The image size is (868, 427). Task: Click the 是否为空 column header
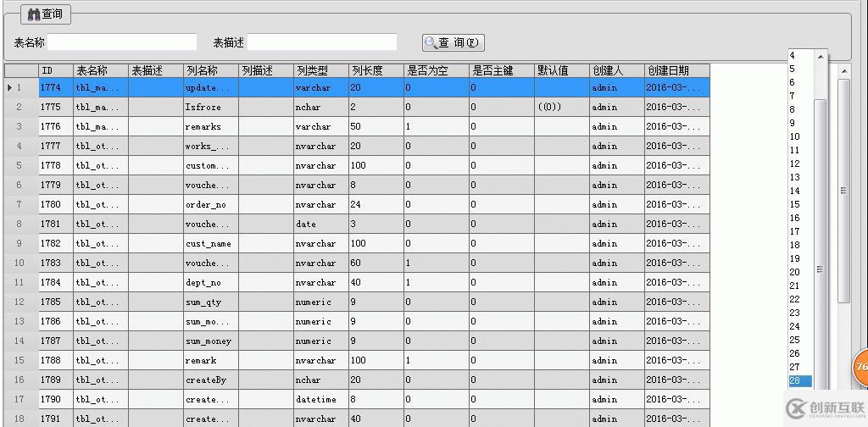(437, 71)
